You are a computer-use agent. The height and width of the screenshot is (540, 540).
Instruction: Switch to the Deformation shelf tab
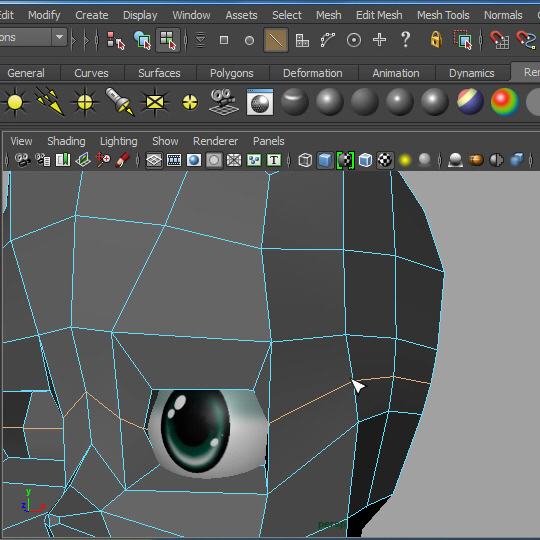coord(313,73)
